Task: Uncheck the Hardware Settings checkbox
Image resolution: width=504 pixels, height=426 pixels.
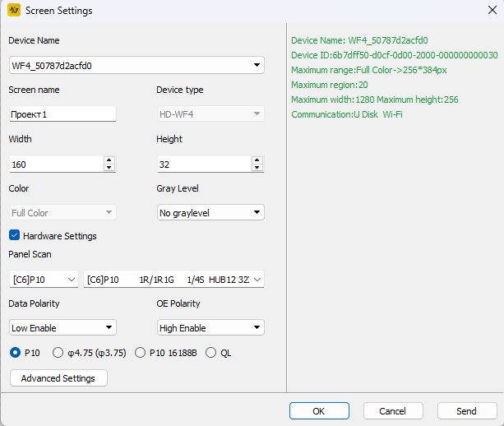Action: click(15, 235)
